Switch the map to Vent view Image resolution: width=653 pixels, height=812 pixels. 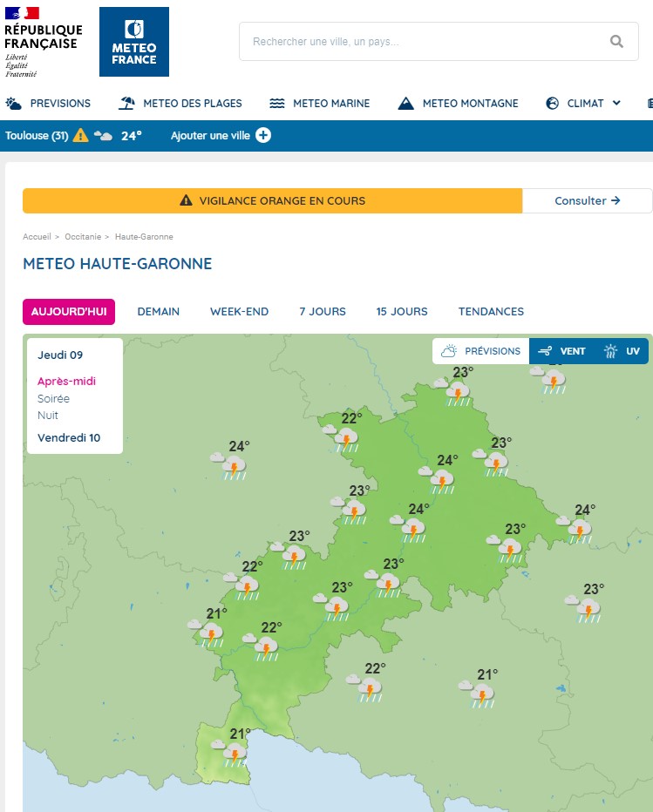pos(561,351)
